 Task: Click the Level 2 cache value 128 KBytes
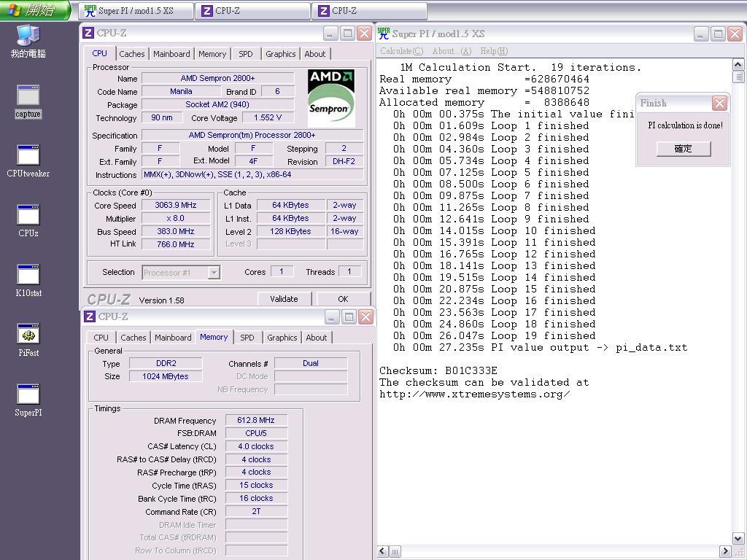coord(290,231)
